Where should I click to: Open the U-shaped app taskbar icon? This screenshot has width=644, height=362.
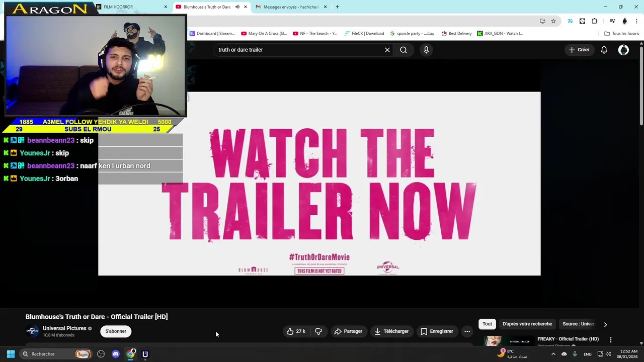145,354
